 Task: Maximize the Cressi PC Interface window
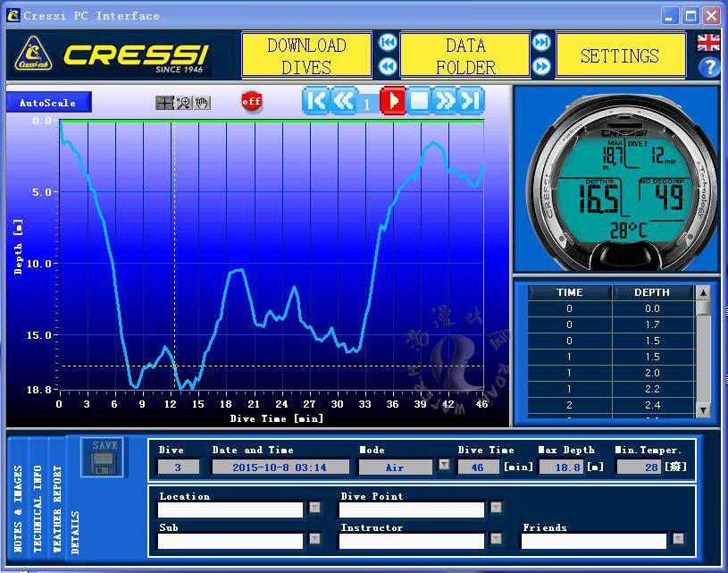coord(690,16)
